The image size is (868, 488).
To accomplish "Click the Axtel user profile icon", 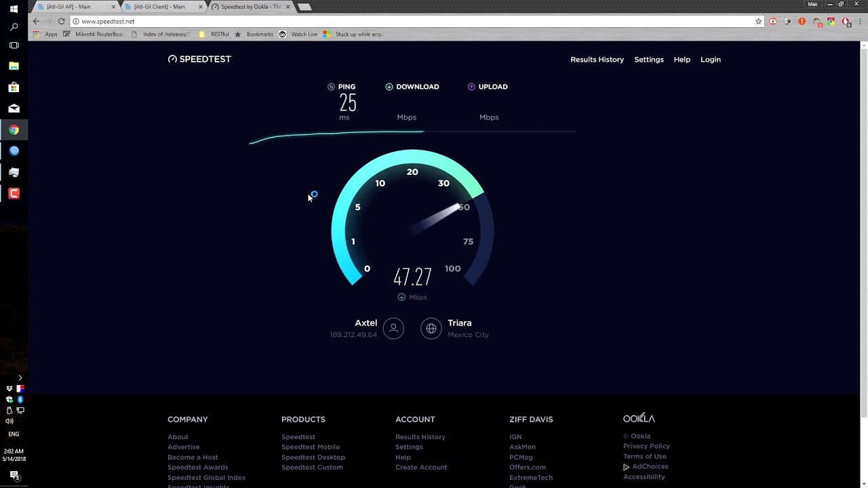I will tap(393, 329).
